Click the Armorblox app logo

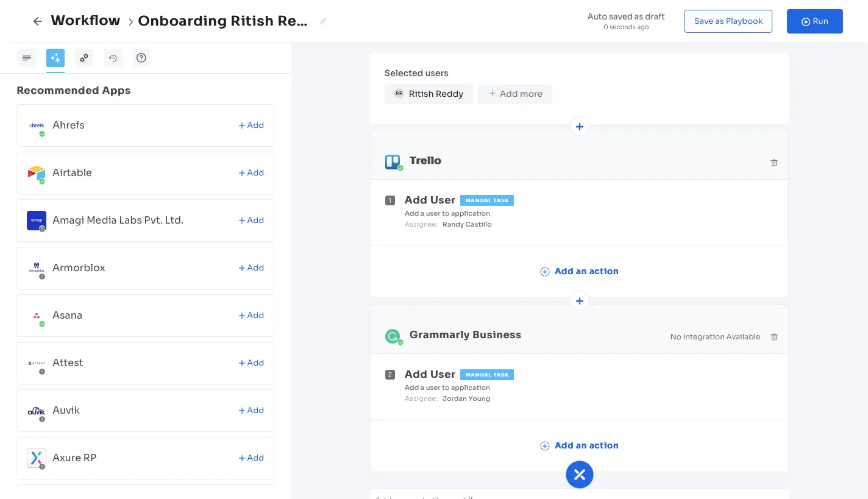(x=37, y=268)
